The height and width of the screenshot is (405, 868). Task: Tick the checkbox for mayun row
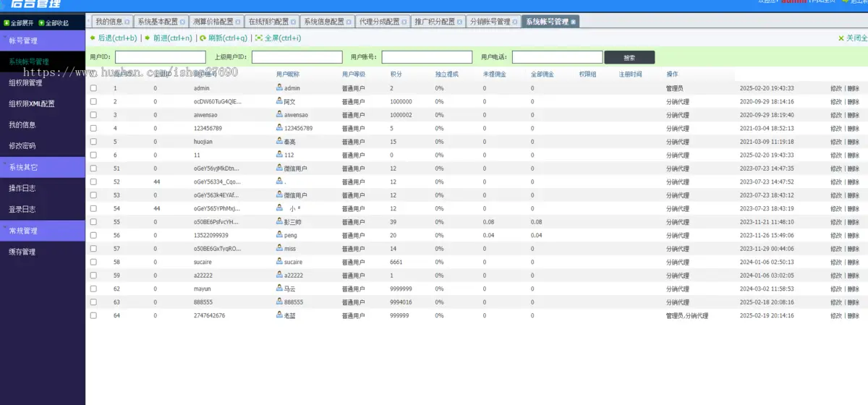(93, 289)
